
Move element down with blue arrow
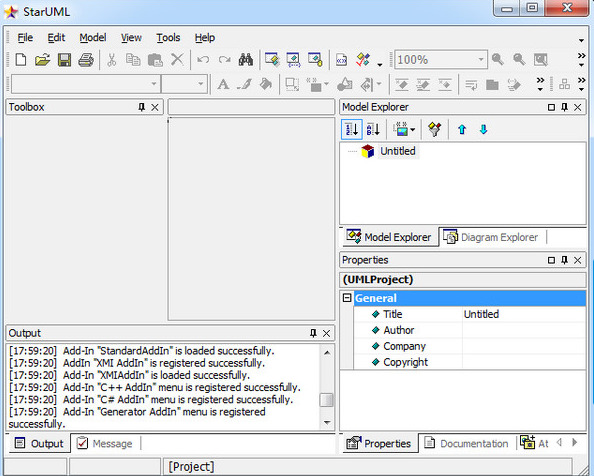tap(483, 130)
